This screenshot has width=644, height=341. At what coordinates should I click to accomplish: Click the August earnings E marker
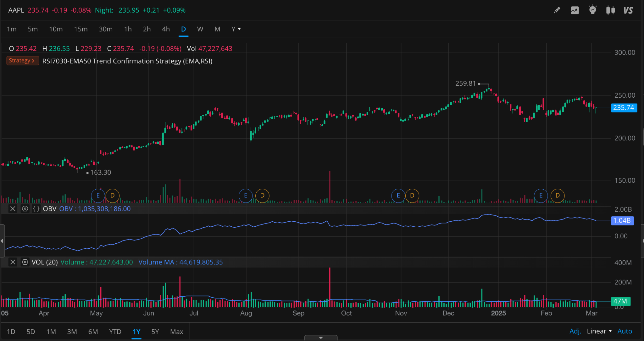[246, 196]
